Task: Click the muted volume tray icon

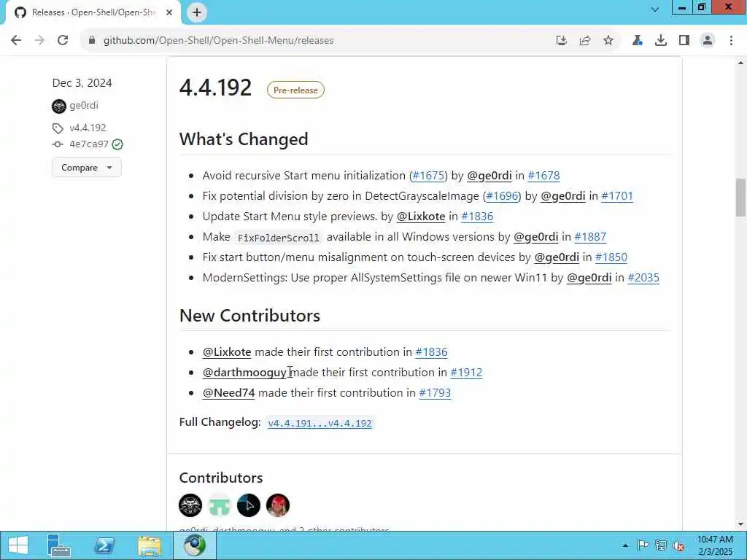Action: click(x=678, y=545)
